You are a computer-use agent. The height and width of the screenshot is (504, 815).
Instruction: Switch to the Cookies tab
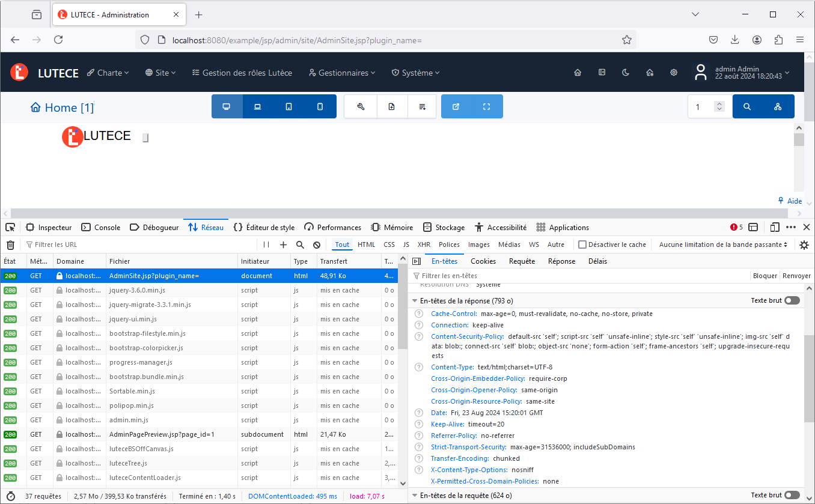tap(483, 261)
